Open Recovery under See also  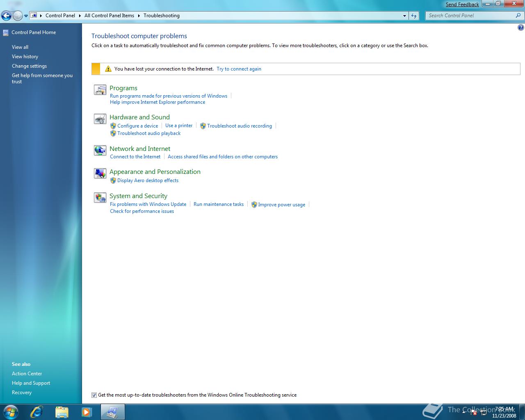pos(22,393)
